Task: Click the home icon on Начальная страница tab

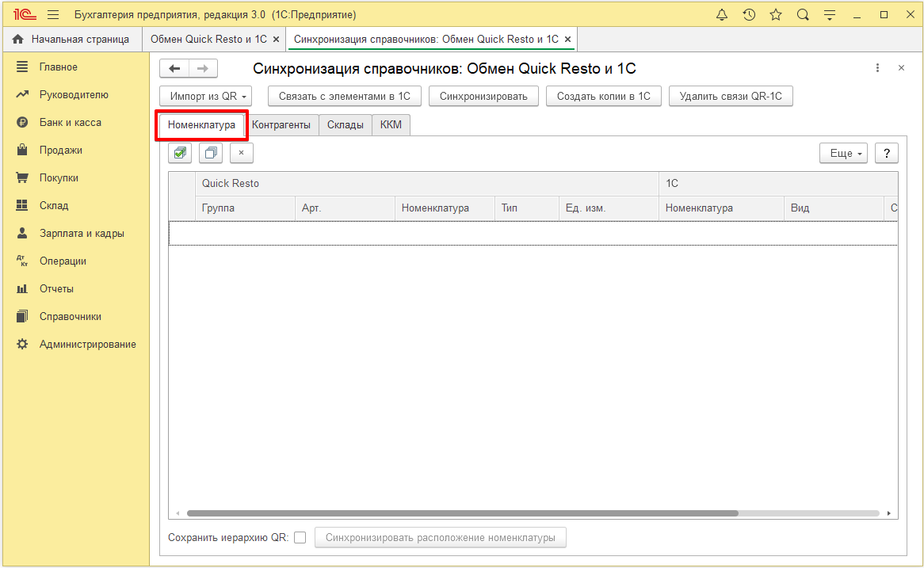Action: click(x=17, y=39)
